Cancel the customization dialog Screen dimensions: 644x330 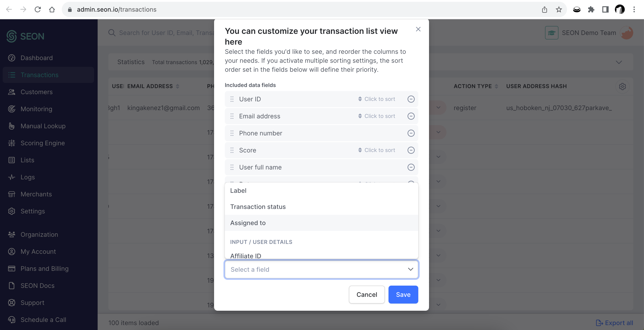367,294
